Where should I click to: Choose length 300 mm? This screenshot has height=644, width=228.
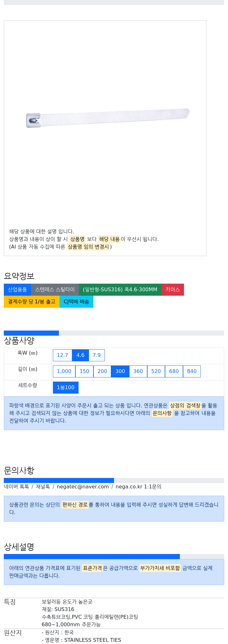[120, 371]
